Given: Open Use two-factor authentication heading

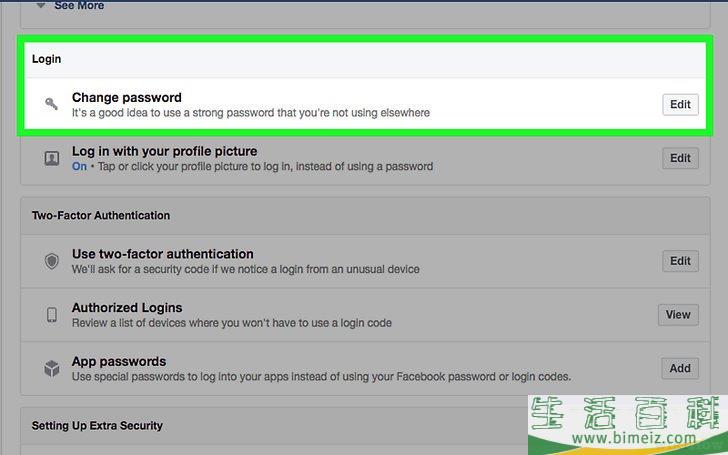Looking at the screenshot, I should click(162, 254).
